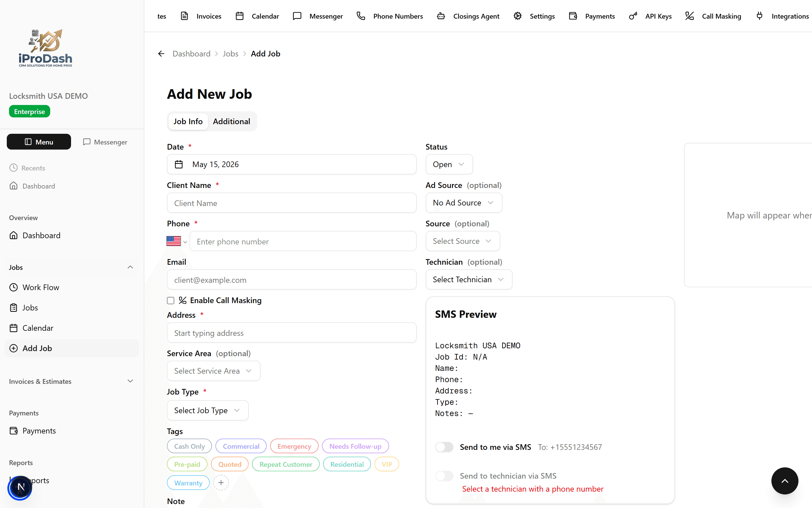Viewport: 812px width, 508px height.
Task: Open Recents clock icon in sidebar
Action: pos(14,168)
